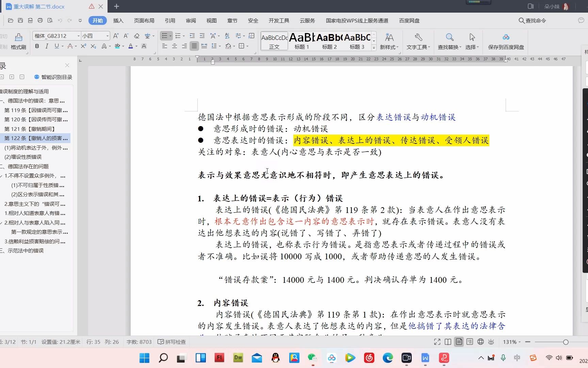Center align the paragraph

point(175,46)
